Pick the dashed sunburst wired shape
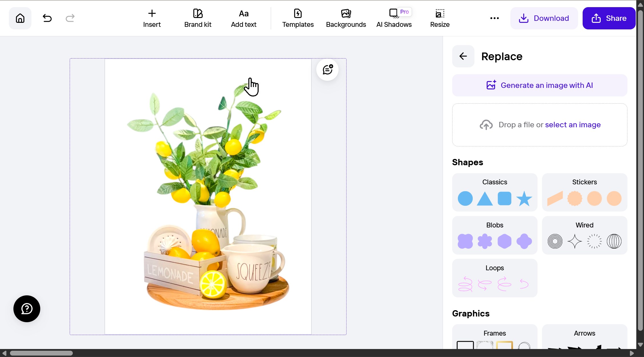644x357 pixels. 594,241
